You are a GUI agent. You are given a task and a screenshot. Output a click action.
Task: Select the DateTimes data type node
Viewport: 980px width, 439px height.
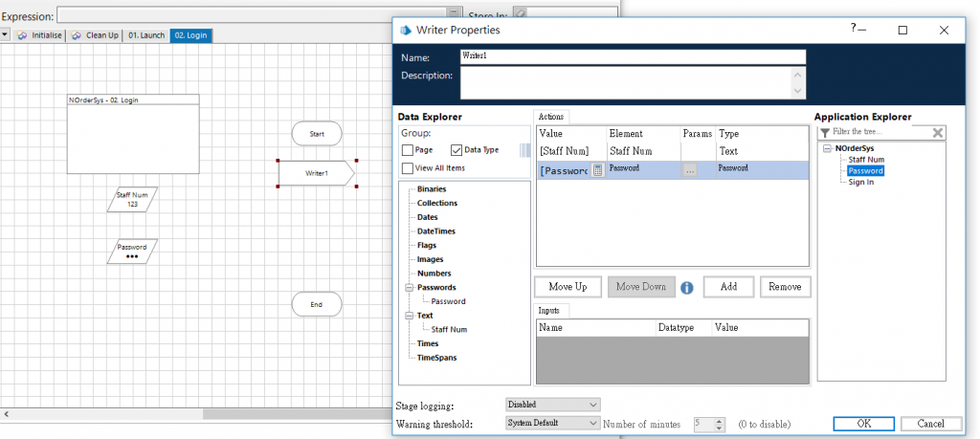(x=436, y=231)
